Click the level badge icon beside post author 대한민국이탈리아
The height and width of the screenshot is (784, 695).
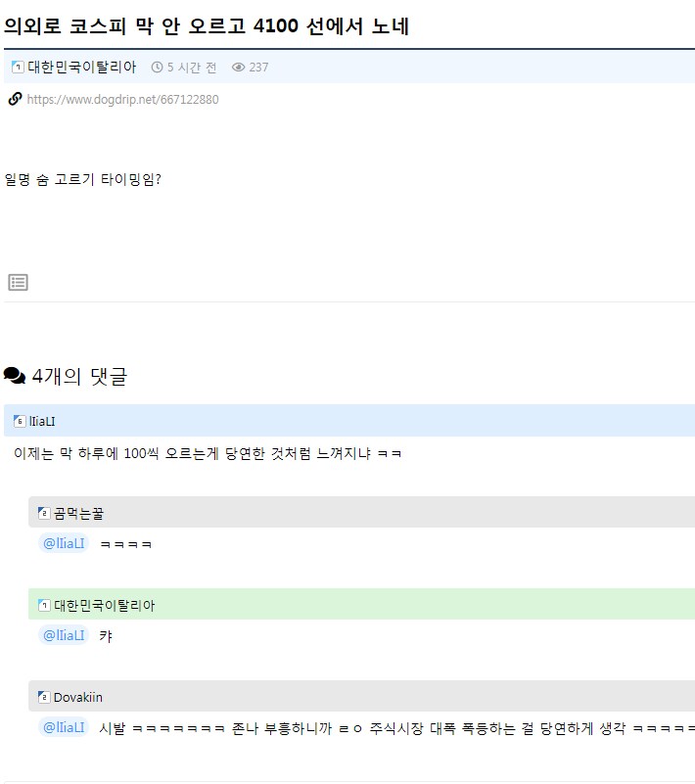tap(18, 67)
